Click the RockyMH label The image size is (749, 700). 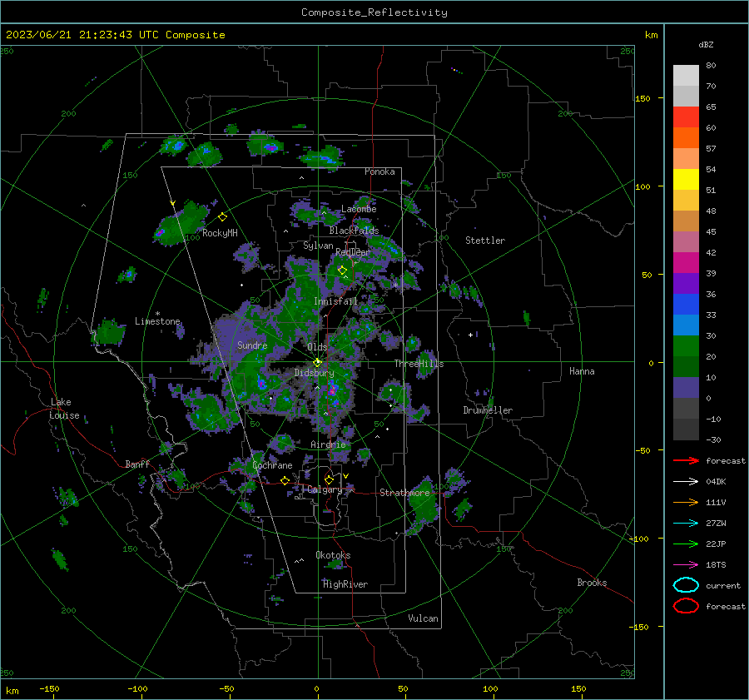(220, 233)
